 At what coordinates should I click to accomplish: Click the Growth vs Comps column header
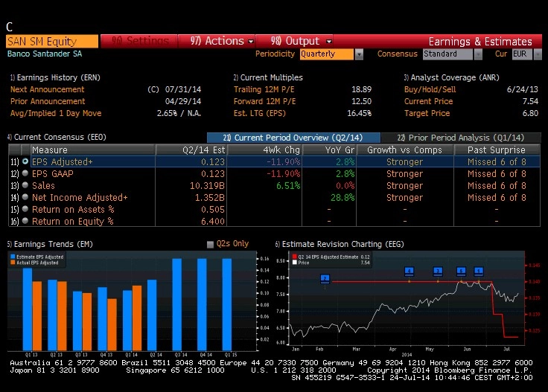[405, 150]
